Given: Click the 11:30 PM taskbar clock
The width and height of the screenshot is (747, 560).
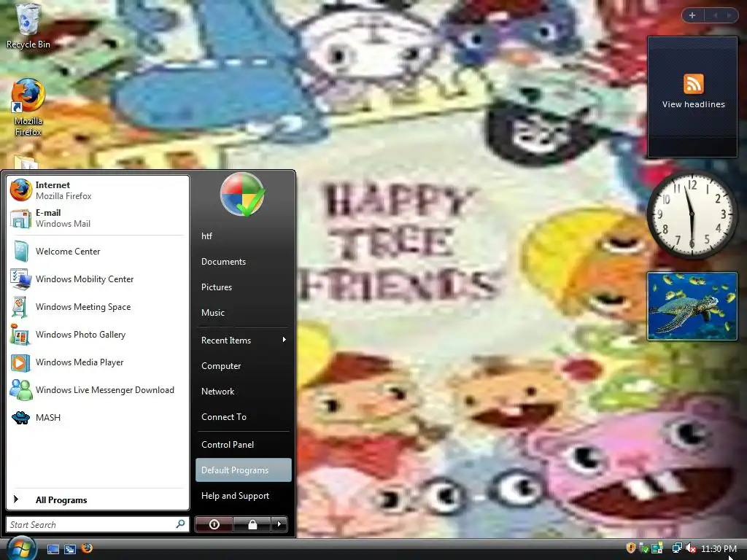Looking at the screenshot, I should tap(719, 548).
